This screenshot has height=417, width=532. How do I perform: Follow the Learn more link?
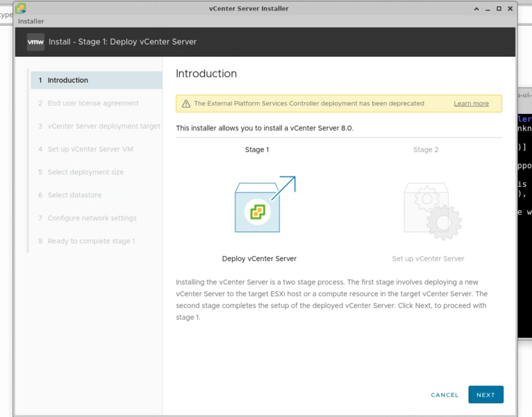[472, 104]
